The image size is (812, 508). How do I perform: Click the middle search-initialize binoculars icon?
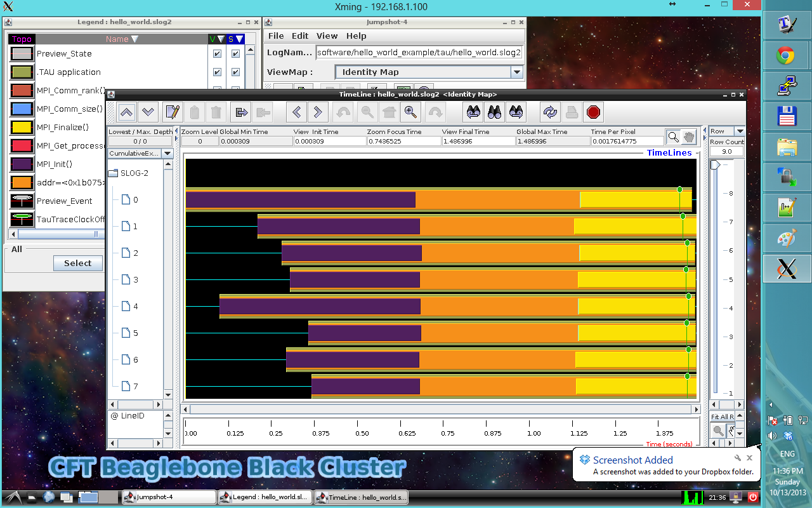pos(495,112)
